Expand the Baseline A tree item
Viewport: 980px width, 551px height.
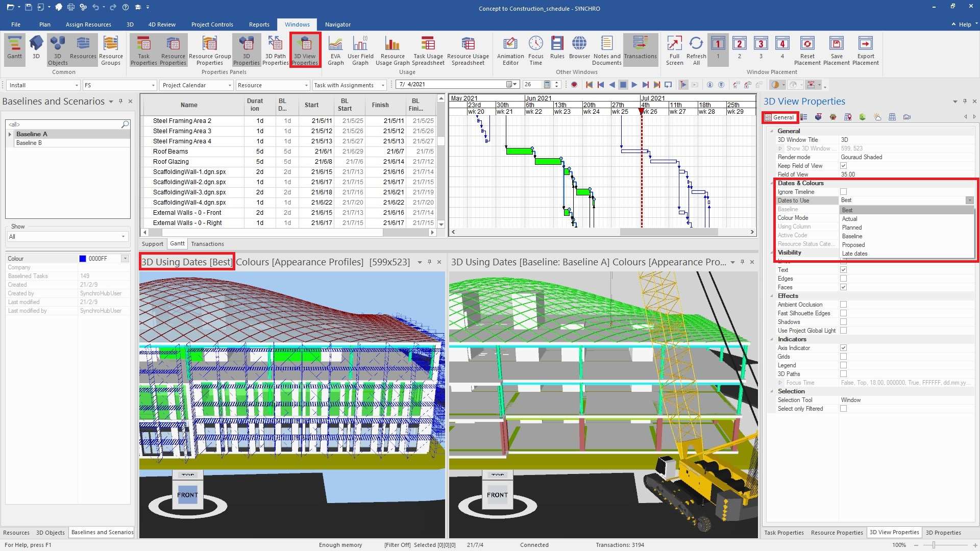[10, 134]
